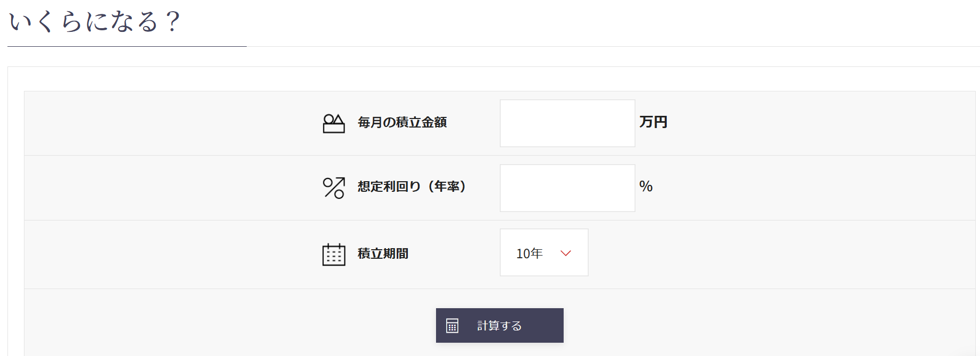Click the calendar icon beside 積立期間

pos(334,254)
